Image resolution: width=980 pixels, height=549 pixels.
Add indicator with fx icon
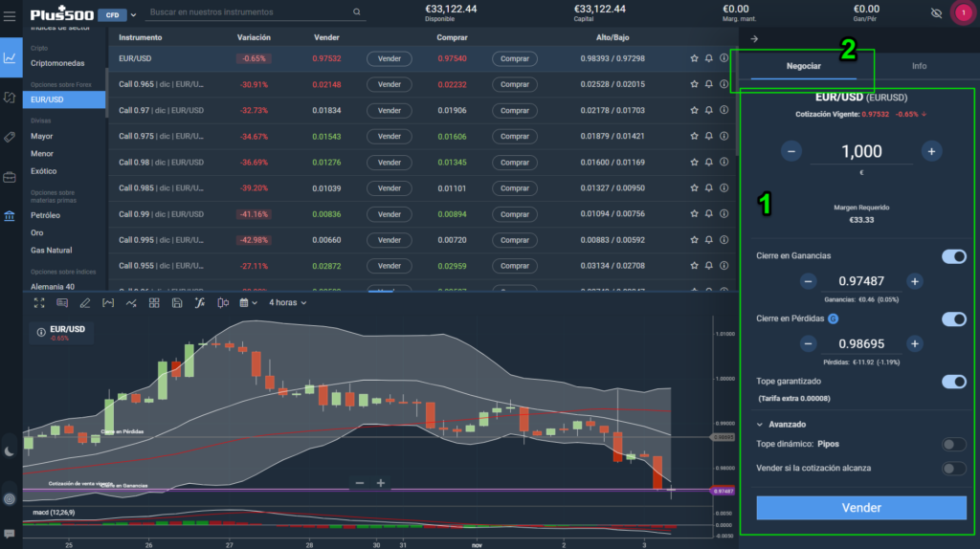(x=199, y=303)
